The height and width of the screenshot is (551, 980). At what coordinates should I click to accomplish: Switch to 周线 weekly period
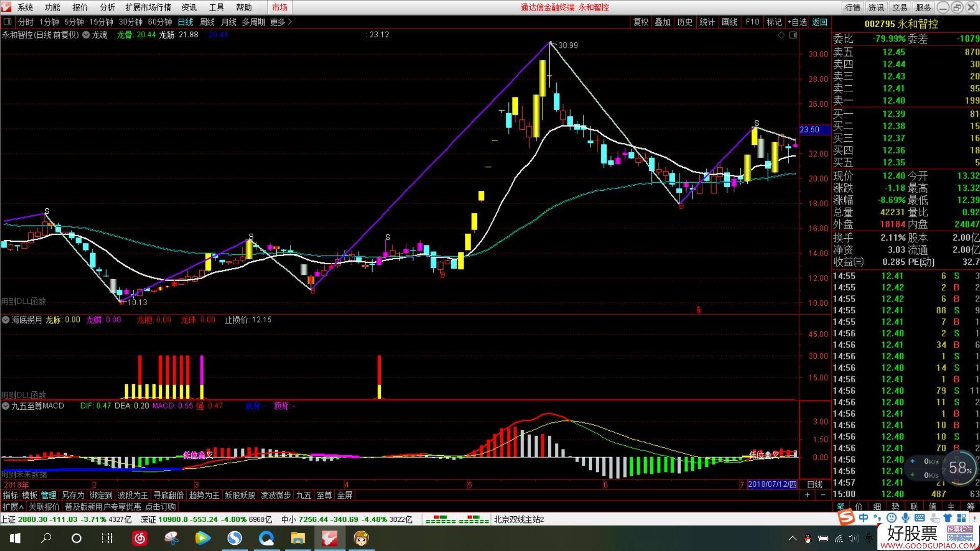click(207, 22)
